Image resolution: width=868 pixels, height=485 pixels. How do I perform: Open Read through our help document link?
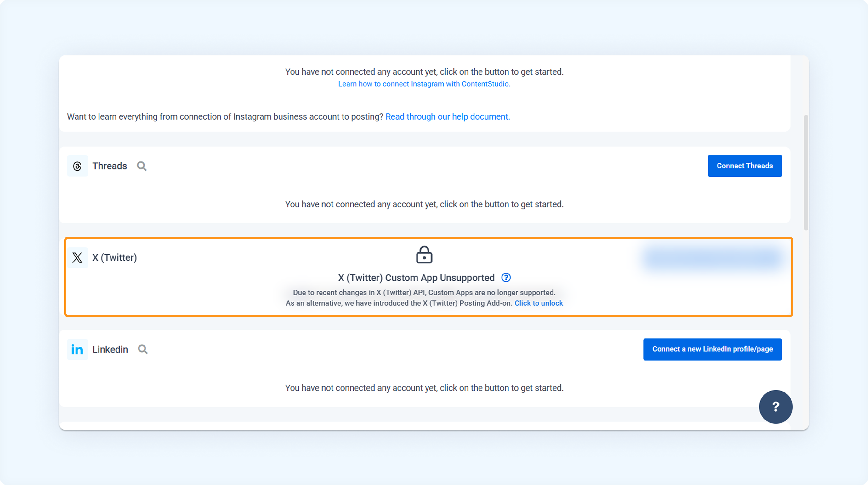[448, 117]
